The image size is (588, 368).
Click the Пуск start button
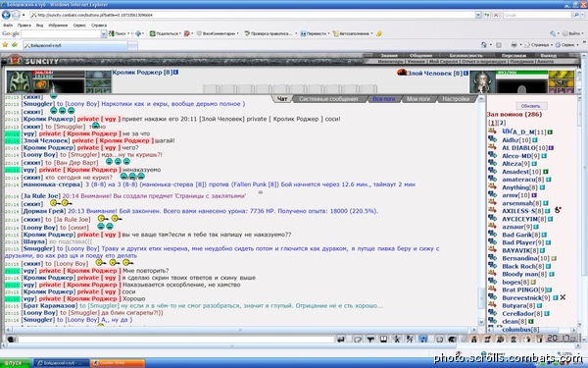coord(15,363)
